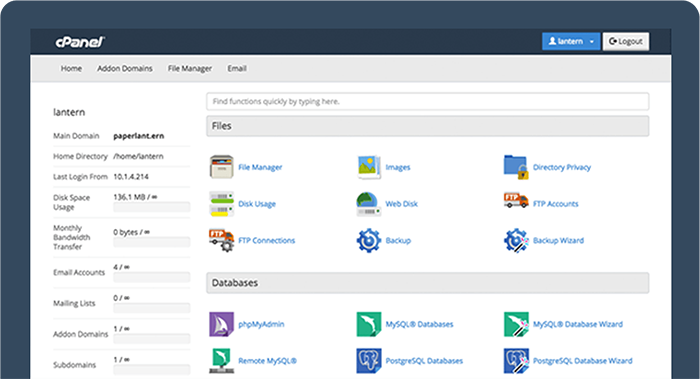Click the PostgreSQL Databases elephant icon
700x379 pixels.
(369, 361)
